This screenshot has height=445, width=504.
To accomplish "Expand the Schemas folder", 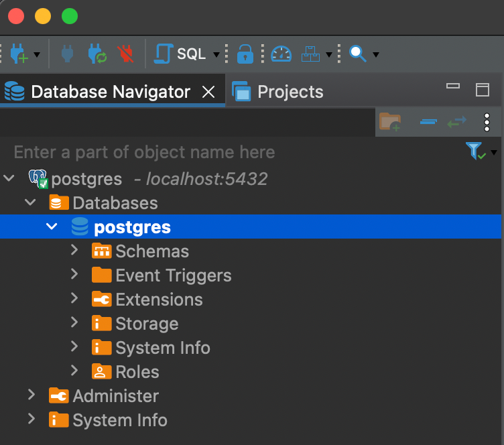I will 74,250.
